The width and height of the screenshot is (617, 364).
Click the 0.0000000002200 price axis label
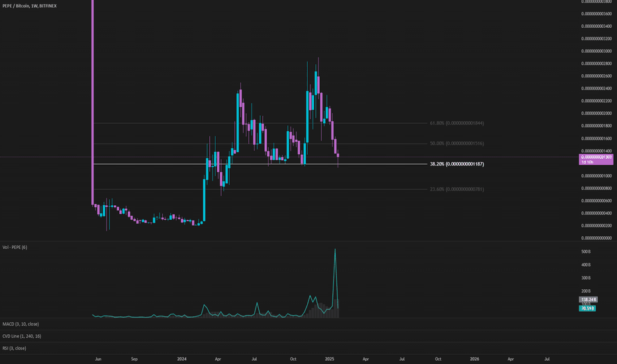(x=596, y=101)
